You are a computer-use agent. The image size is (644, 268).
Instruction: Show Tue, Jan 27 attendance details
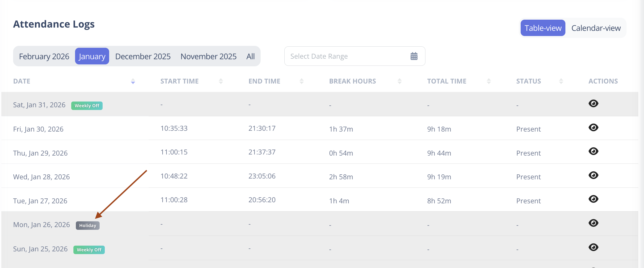[593, 199]
